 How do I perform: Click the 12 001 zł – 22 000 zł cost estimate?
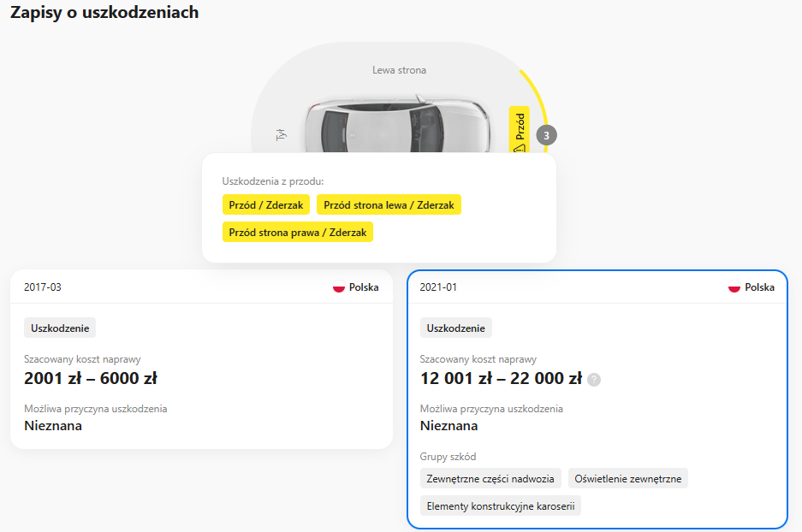[501, 378]
